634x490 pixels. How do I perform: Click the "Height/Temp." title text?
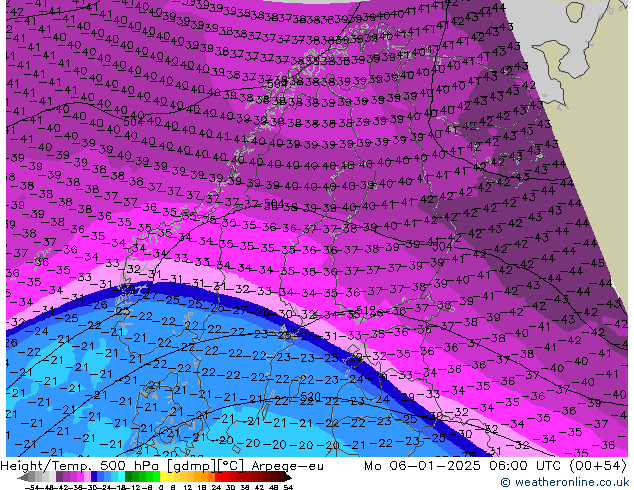(46, 466)
